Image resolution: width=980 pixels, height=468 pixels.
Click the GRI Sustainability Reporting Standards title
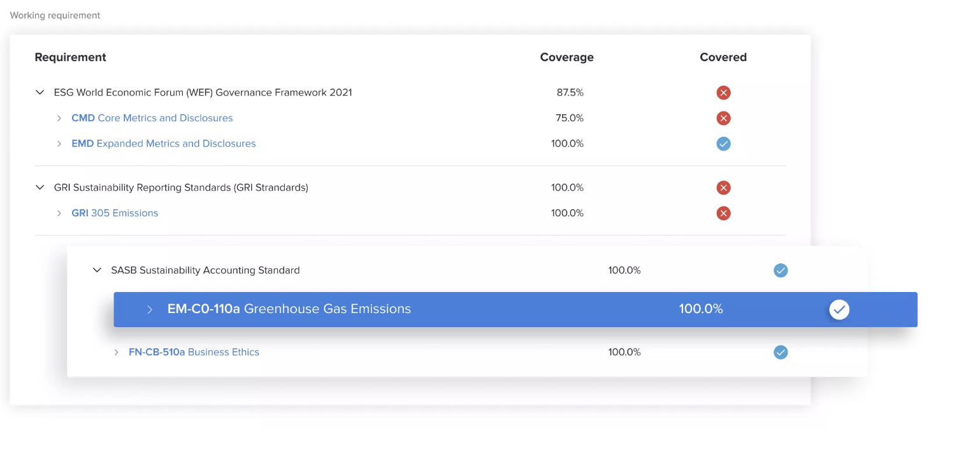coord(181,187)
